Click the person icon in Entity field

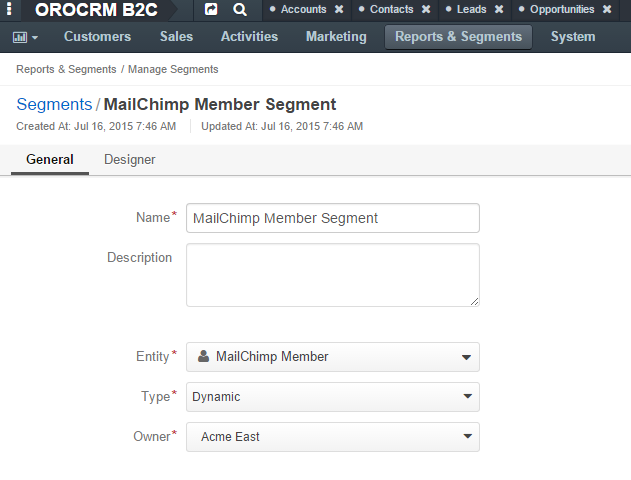(x=204, y=356)
